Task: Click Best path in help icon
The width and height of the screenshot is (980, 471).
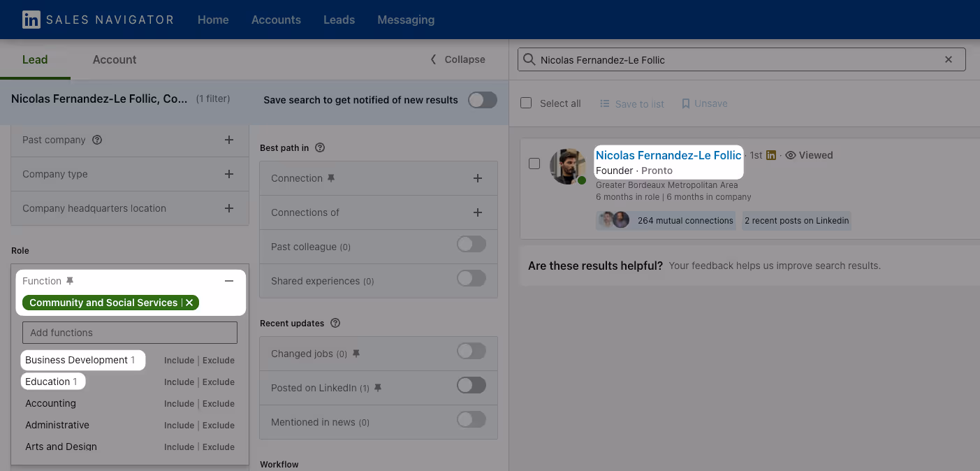Action: [x=320, y=147]
